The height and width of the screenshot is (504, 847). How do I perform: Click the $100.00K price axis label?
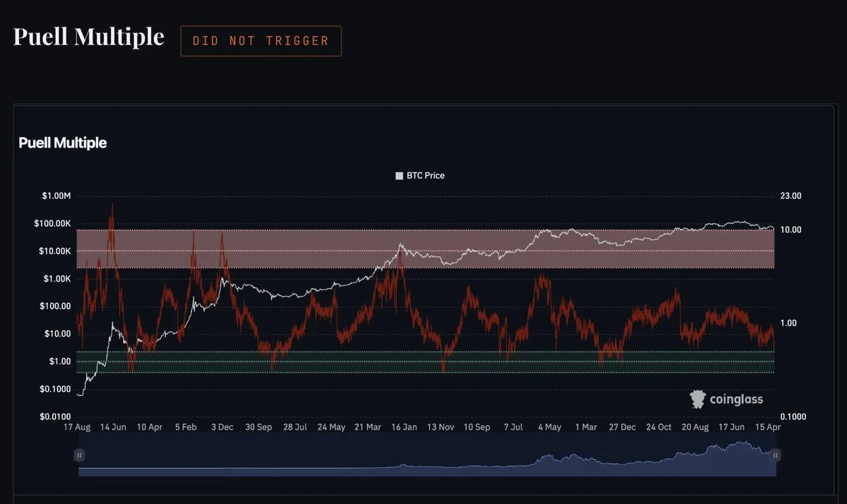click(x=51, y=224)
